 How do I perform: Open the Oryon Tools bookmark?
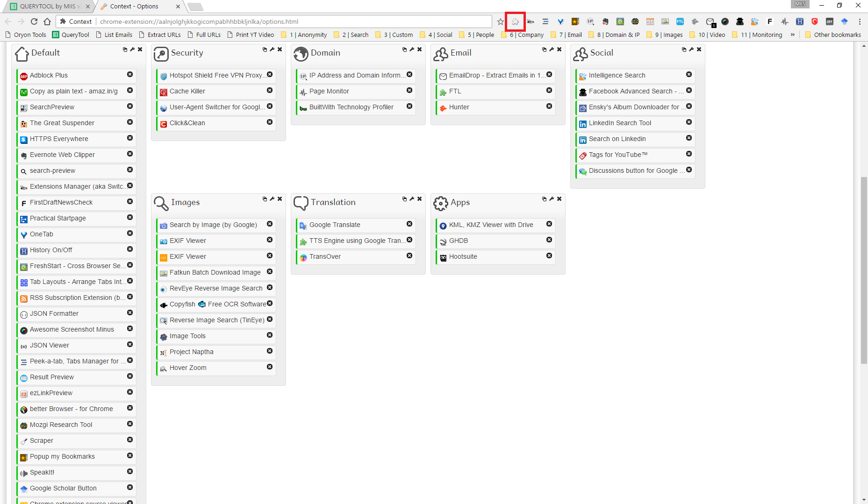click(x=25, y=35)
